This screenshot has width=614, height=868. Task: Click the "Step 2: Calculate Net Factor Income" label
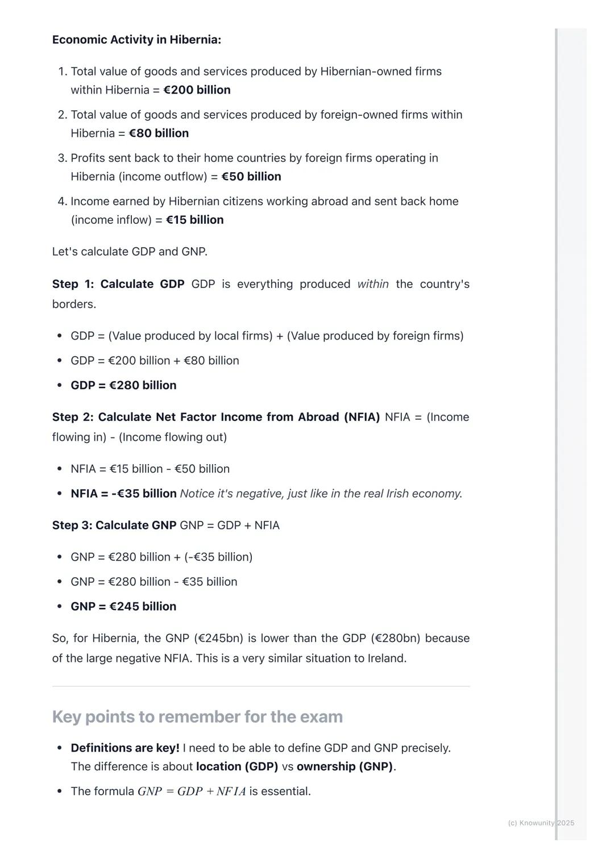click(x=216, y=417)
